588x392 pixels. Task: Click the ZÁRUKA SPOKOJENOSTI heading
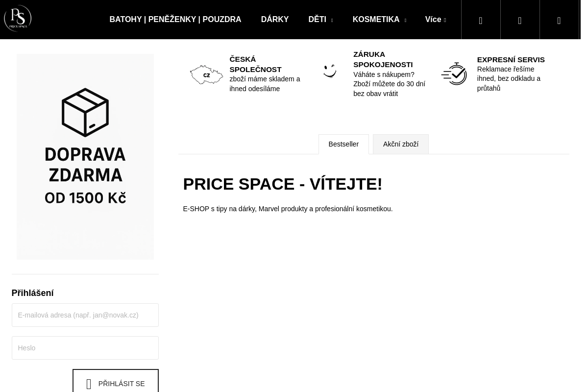pos(383,59)
